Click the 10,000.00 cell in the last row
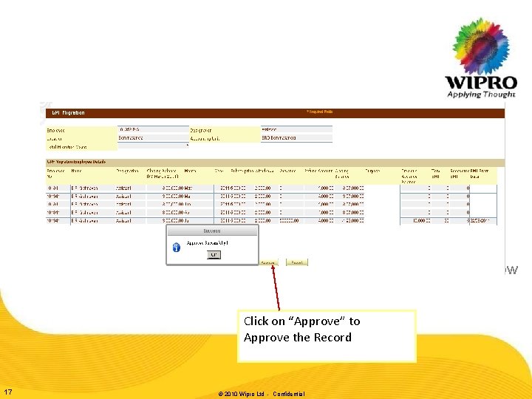Viewport: 532px width, 399px height. [x=415, y=221]
